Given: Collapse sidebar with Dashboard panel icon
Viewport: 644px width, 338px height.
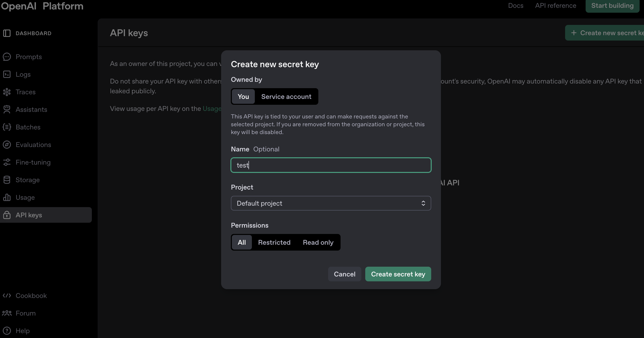Looking at the screenshot, I should [7, 33].
